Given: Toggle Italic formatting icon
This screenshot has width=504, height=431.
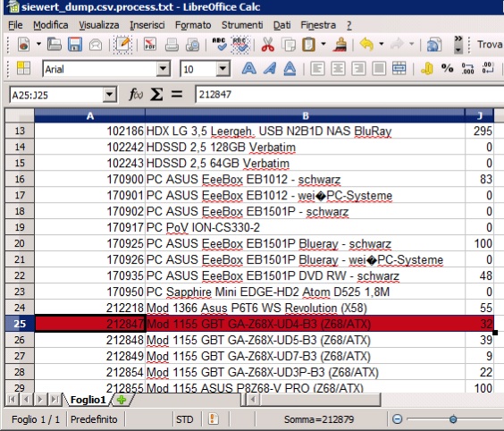Looking at the screenshot, I should [270, 69].
